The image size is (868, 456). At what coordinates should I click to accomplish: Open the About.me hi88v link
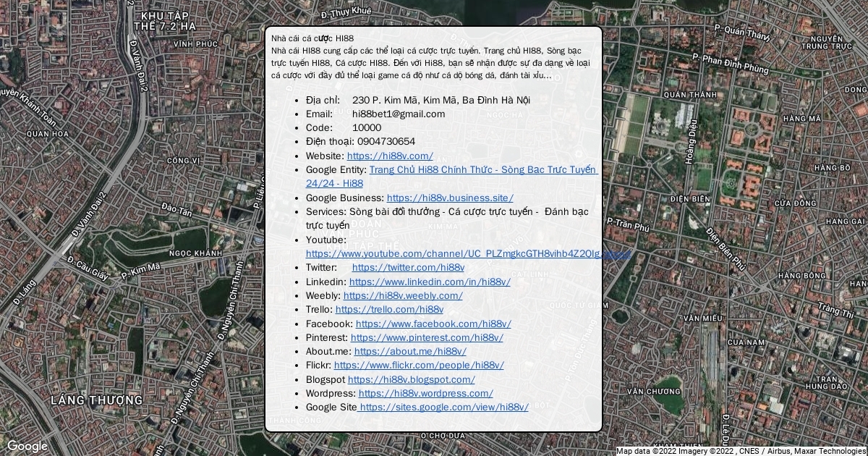pos(410,351)
